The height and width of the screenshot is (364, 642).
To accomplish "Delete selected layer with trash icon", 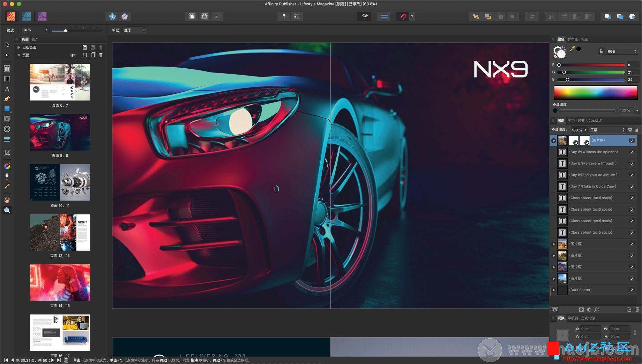I will click(x=637, y=310).
